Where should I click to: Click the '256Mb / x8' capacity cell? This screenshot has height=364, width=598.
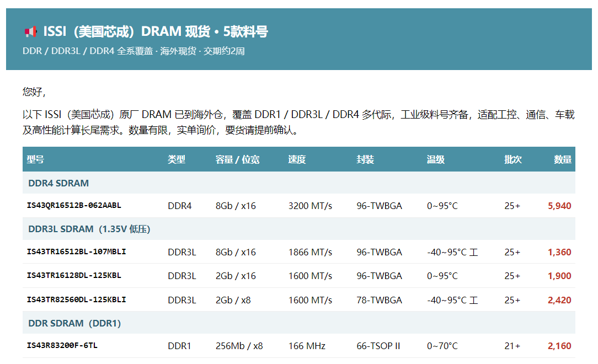click(x=239, y=346)
